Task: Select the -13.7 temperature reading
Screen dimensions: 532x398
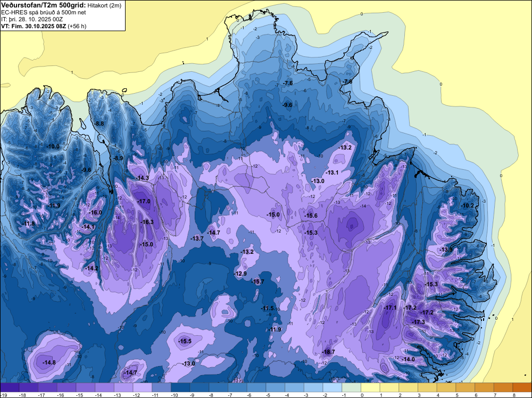Action: [x=197, y=238]
